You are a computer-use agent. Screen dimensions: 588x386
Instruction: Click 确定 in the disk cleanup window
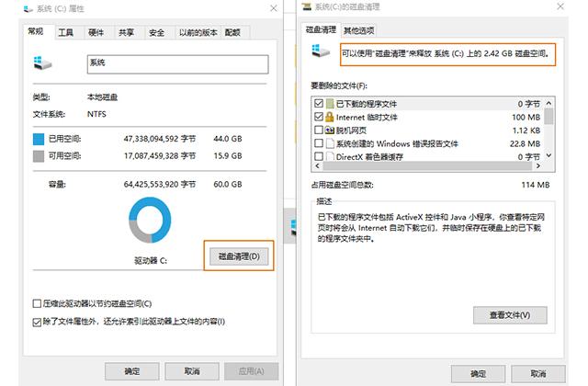[478, 374]
